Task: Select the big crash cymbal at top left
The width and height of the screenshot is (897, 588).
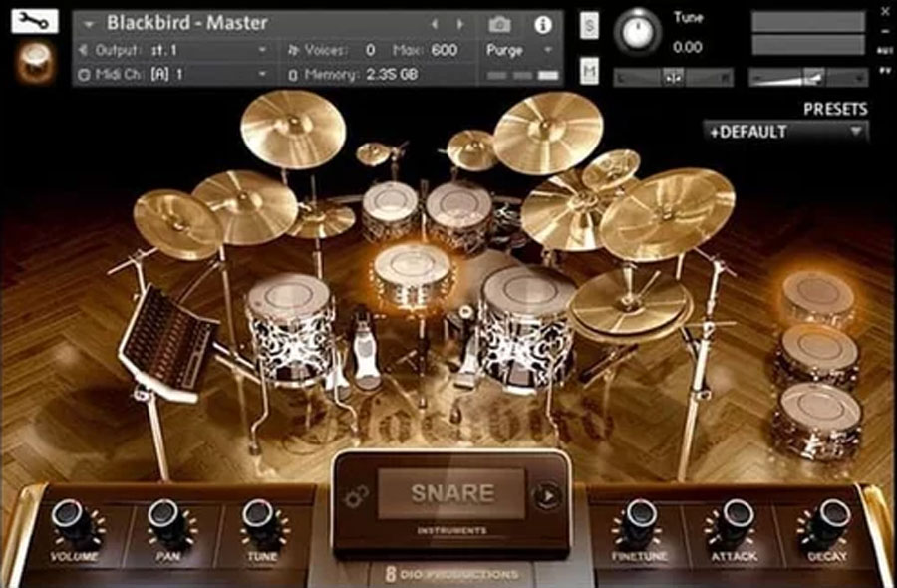Action: point(293,130)
